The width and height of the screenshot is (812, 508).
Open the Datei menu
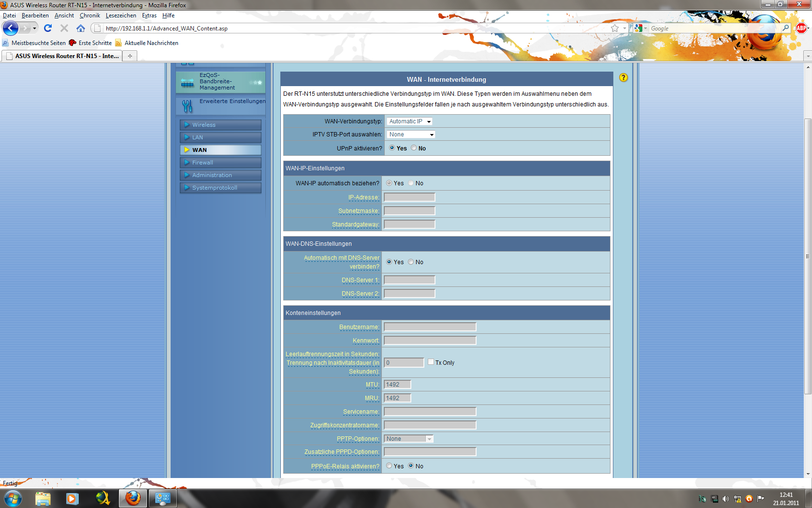(x=9, y=15)
